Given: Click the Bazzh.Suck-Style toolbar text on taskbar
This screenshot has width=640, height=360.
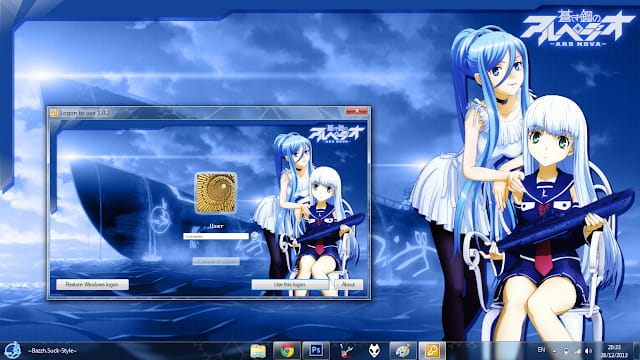Looking at the screenshot, I should click(x=52, y=351).
